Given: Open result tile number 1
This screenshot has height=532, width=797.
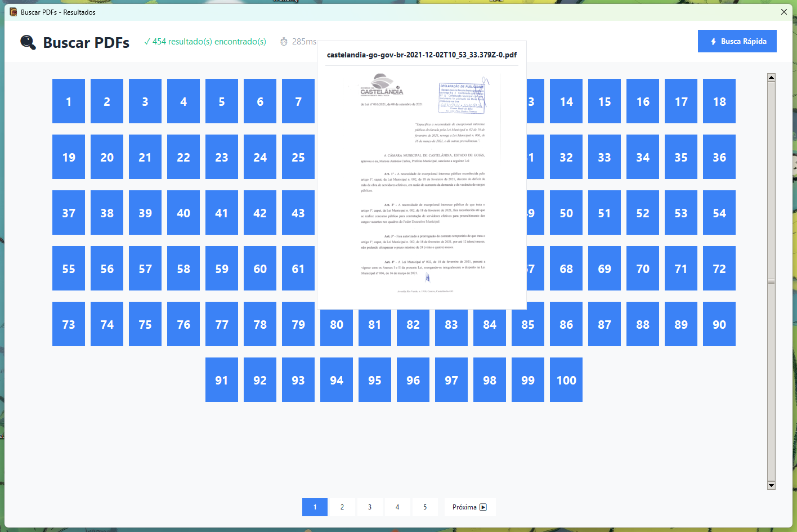Looking at the screenshot, I should (x=68, y=101).
